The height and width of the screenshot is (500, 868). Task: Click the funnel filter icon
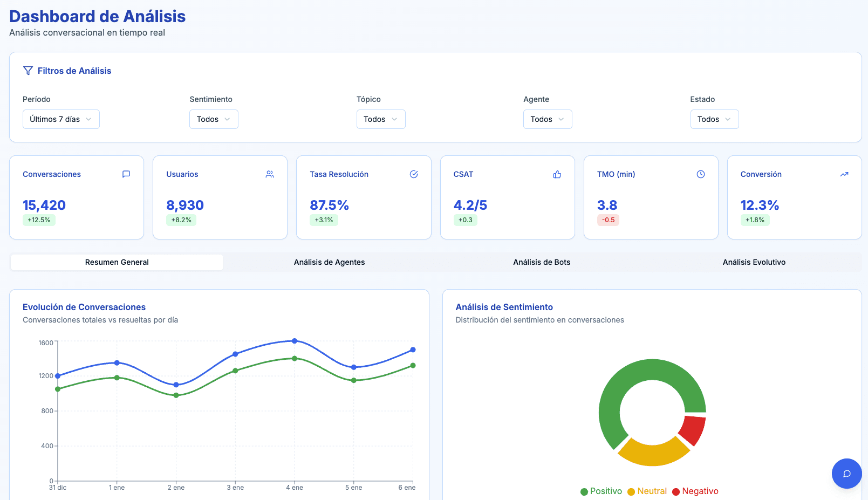coord(28,71)
